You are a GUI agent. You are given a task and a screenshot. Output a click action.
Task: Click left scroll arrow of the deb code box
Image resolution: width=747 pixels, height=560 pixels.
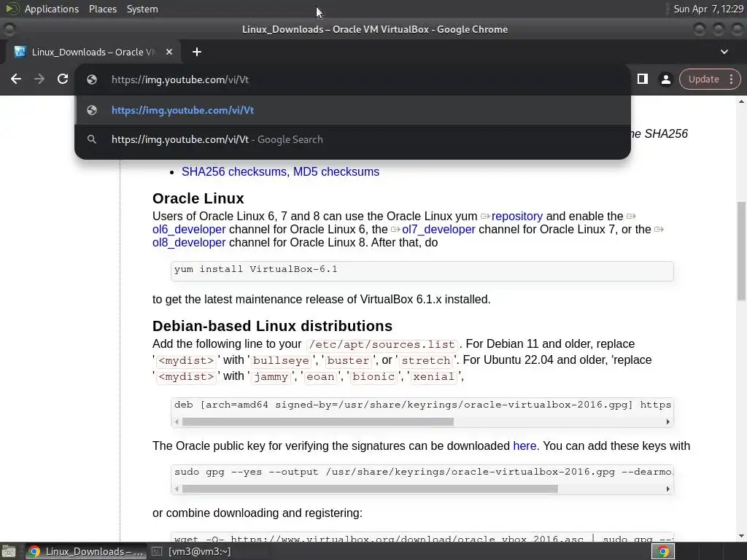point(177,421)
